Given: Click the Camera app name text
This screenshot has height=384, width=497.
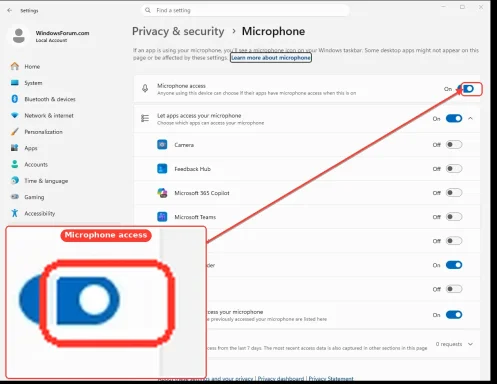Looking at the screenshot, I should (x=184, y=145).
